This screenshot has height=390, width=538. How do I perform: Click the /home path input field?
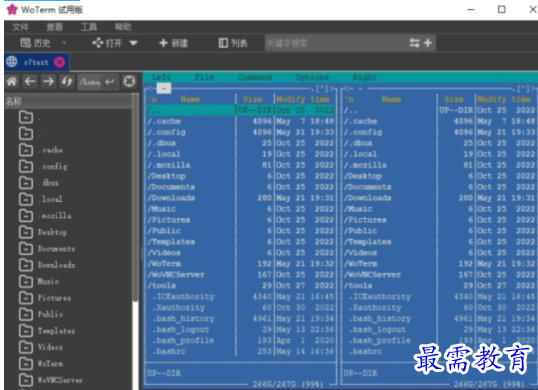(91, 82)
